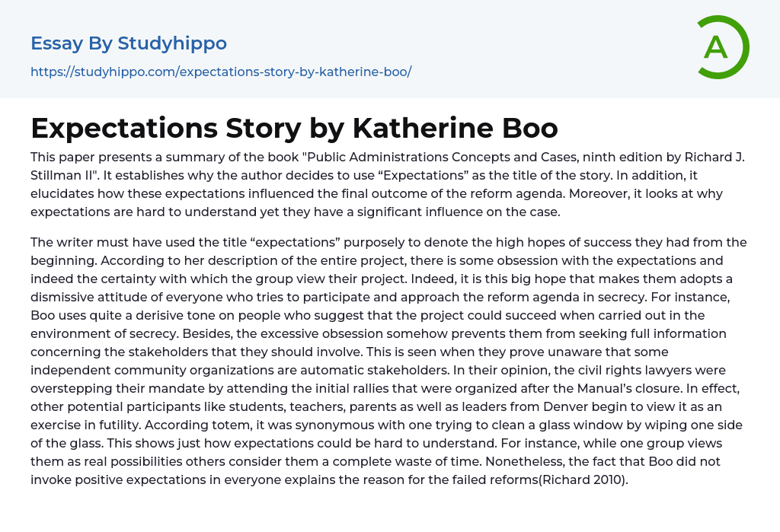780x532 pixels.
Task: Click the phrase "independent community organizations"
Action: click(x=145, y=370)
